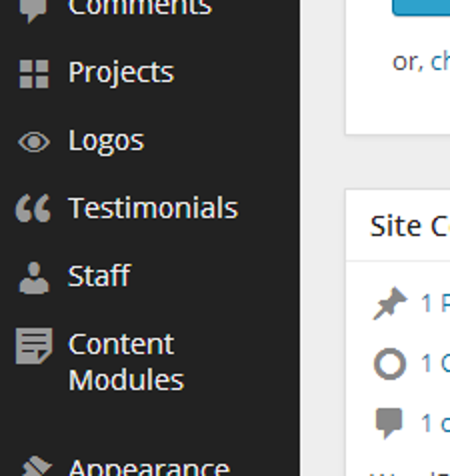
Task: Click the comment bubble icon in Site Content
Action: click(389, 423)
